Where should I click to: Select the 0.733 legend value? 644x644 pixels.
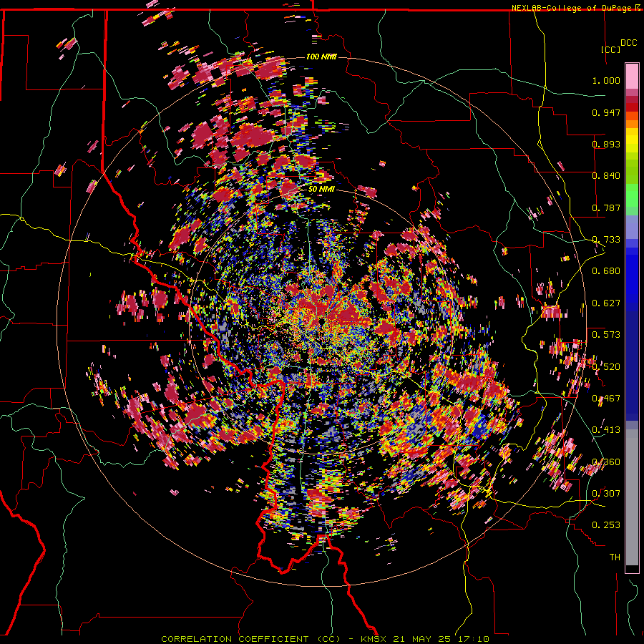pyautogui.click(x=606, y=240)
